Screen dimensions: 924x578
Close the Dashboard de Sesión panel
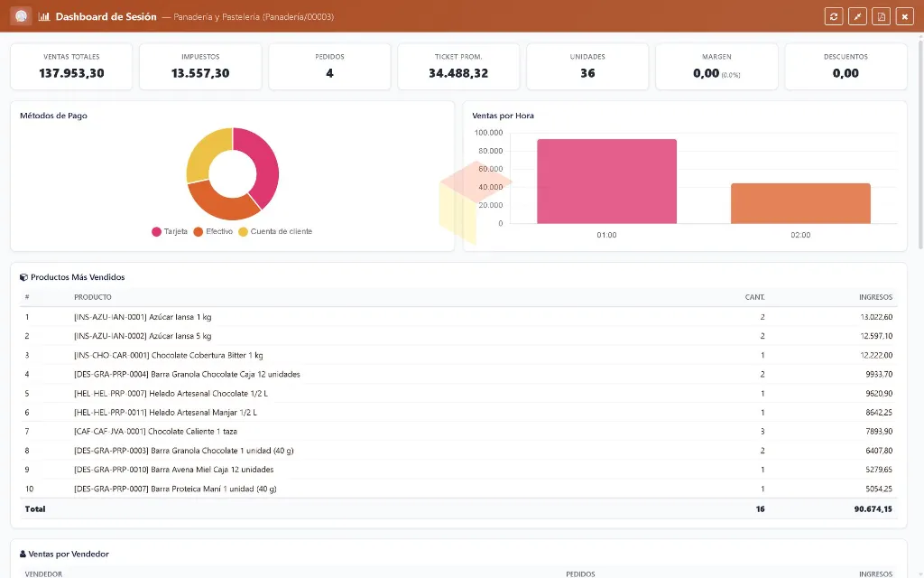click(x=904, y=16)
